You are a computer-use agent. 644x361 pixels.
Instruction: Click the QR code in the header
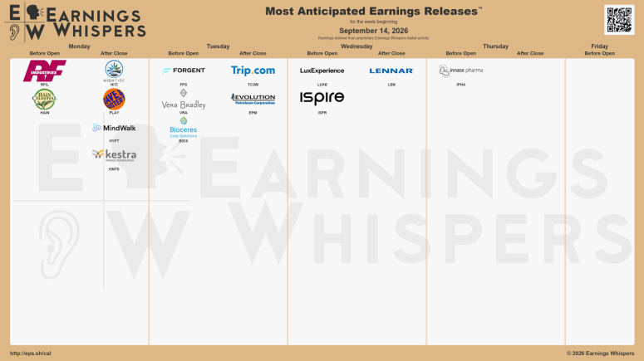619,20
